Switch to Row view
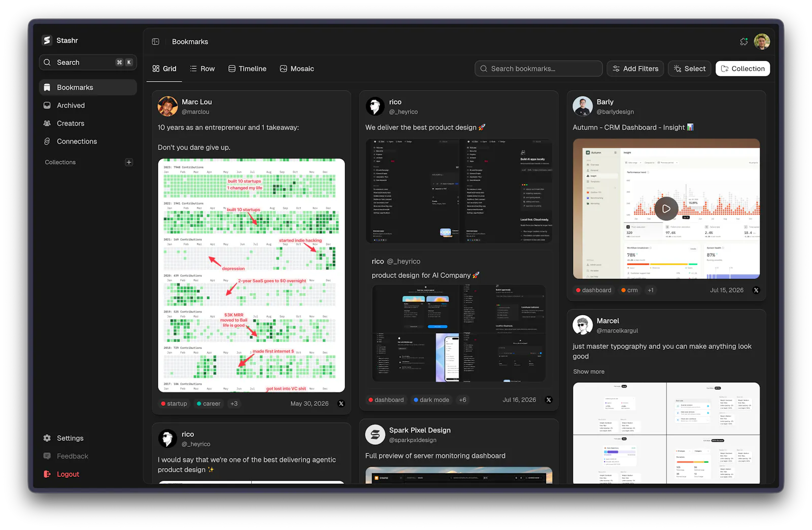The height and width of the screenshot is (530, 812). [x=202, y=68]
